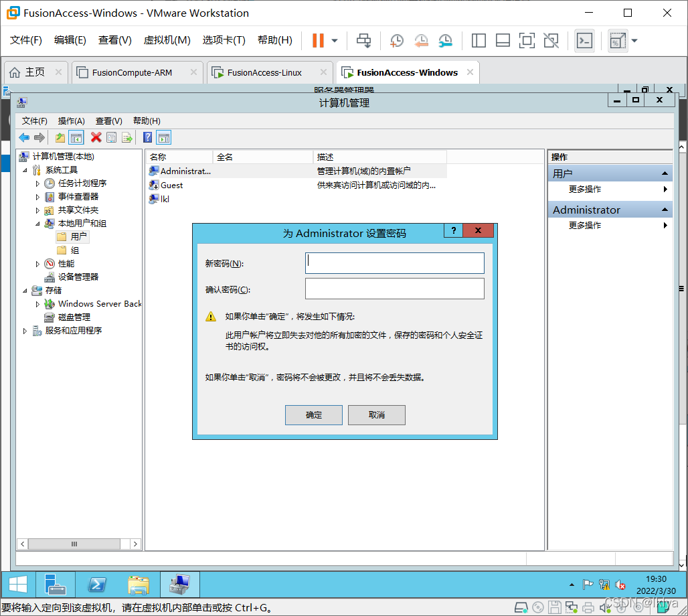Go to the 主页 home tab
The height and width of the screenshot is (616, 688).
35,72
